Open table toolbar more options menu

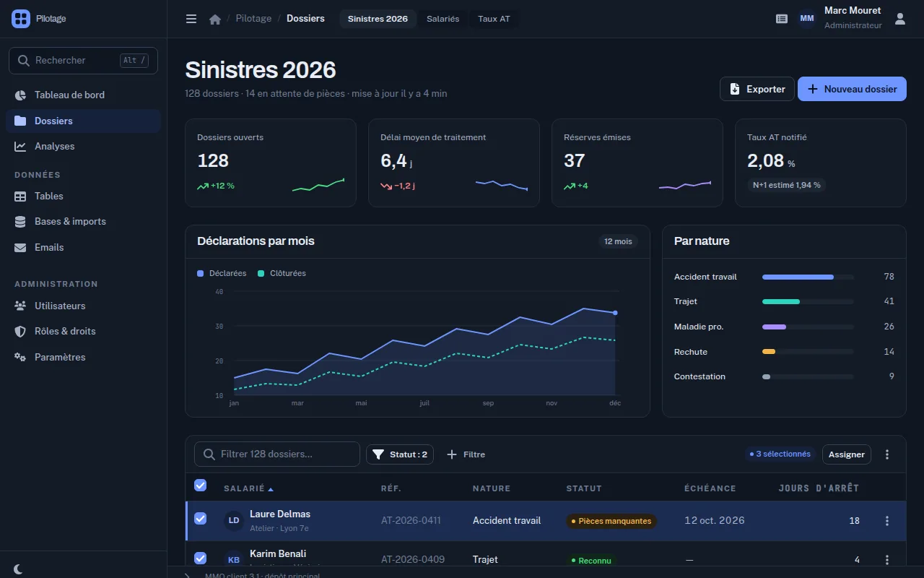[x=887, y=454]
